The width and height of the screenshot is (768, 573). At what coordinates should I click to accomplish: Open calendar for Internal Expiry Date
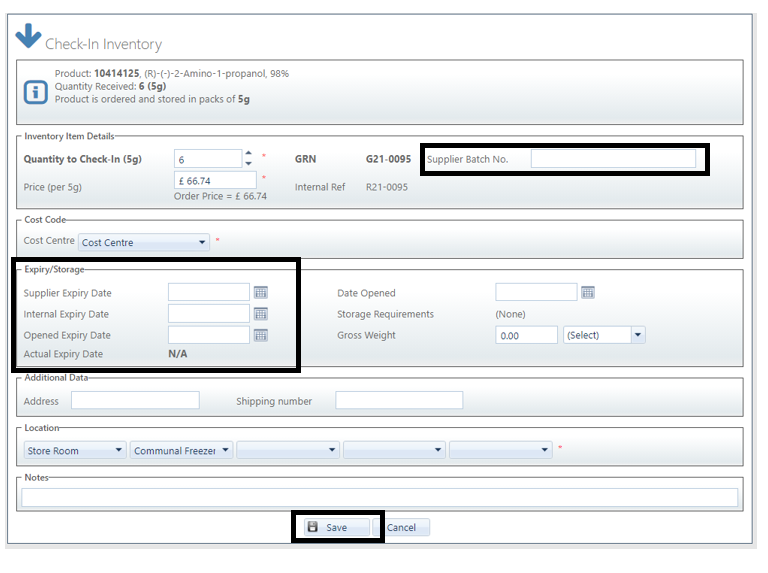pyautogui.click(x=261, y=313)
